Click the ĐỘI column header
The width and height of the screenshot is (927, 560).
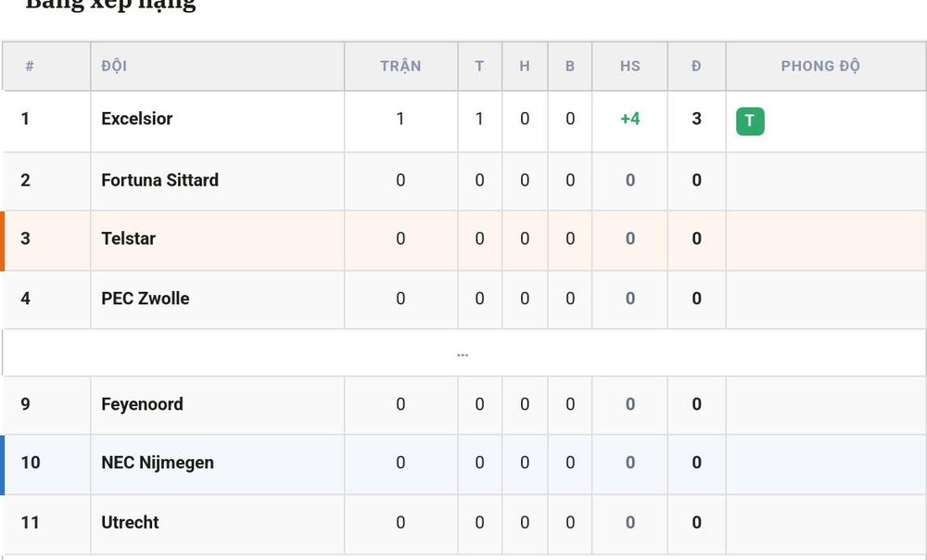[x=114, y=66]
